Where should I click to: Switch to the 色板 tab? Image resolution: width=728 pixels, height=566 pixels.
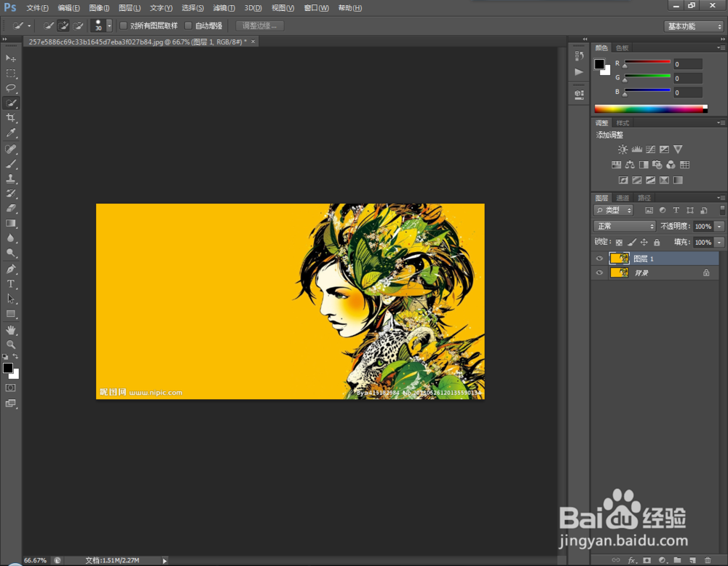622,48
